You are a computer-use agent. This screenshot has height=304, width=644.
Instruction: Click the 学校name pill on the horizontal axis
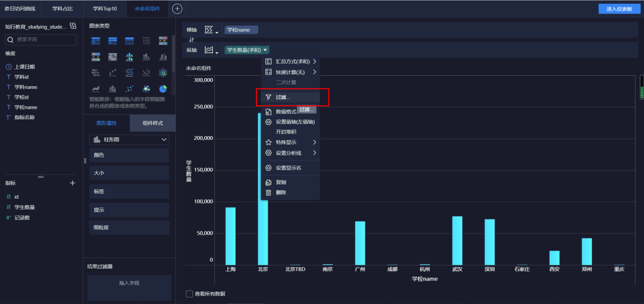click(x=241, y=30)
